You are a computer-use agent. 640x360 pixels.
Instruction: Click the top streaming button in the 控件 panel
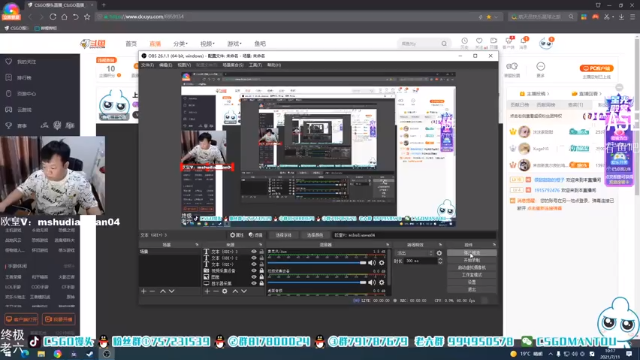point(472,253)
